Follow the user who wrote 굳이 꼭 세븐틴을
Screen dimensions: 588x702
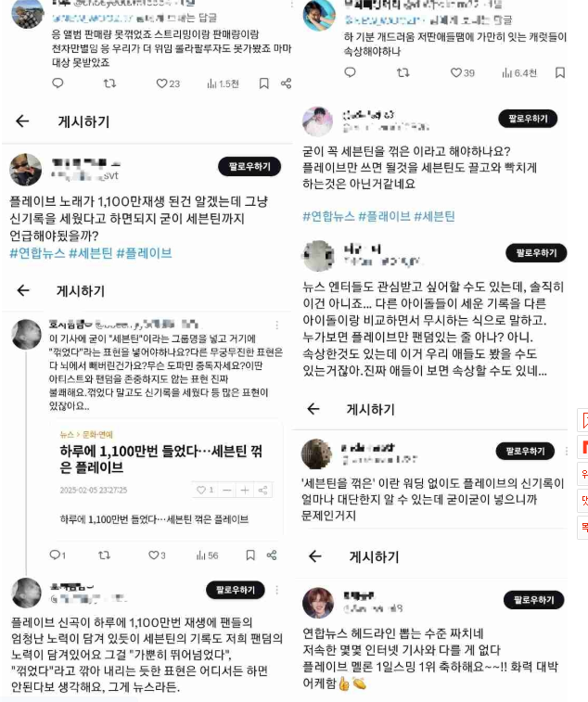point(528,119)
